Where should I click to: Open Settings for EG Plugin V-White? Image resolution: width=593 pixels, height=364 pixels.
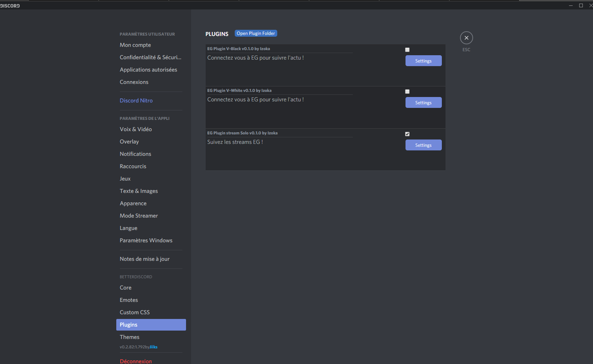coord(423,102)
